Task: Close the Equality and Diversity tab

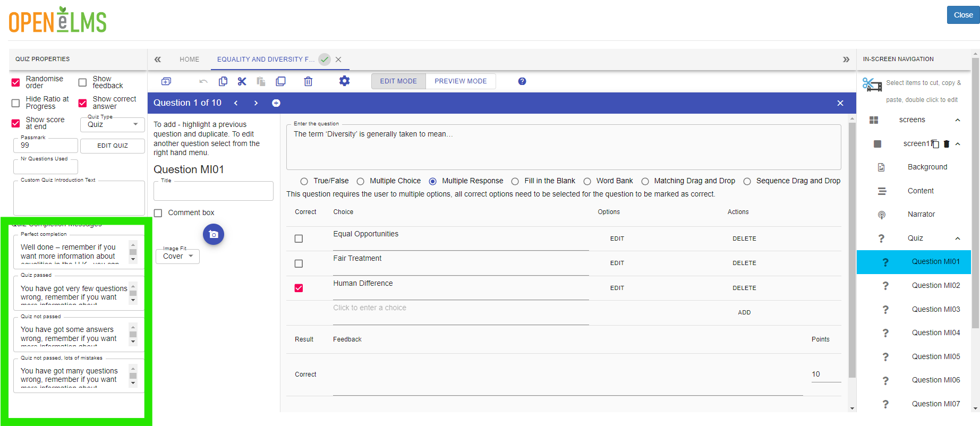Action: point(338,59)
